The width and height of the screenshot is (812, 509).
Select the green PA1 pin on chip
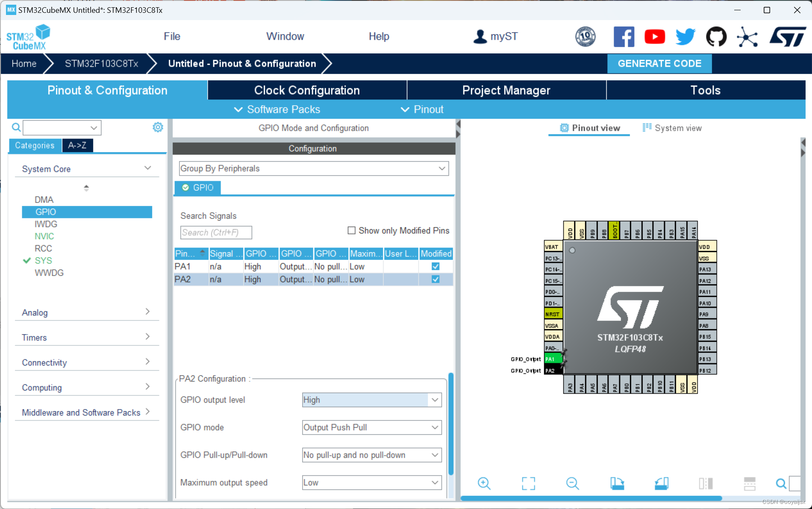[553, 359]
